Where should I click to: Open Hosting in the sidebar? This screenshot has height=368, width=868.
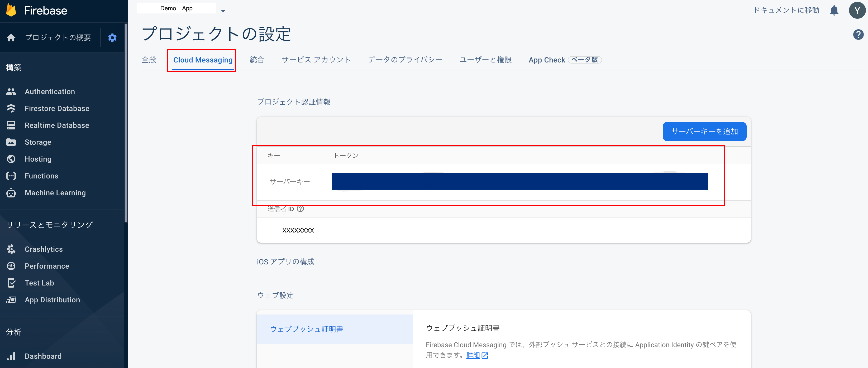tap(38, 159)
